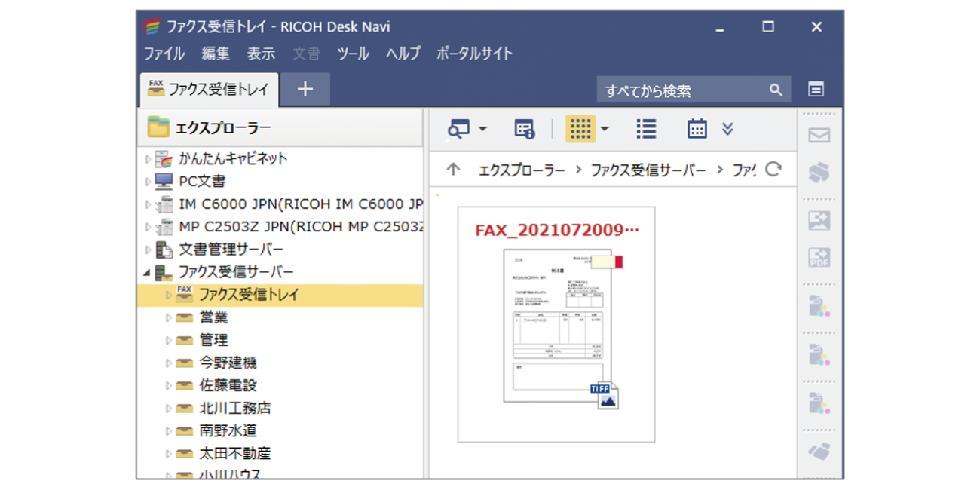Click the convert to PDF icon

(x=819, y=257)
